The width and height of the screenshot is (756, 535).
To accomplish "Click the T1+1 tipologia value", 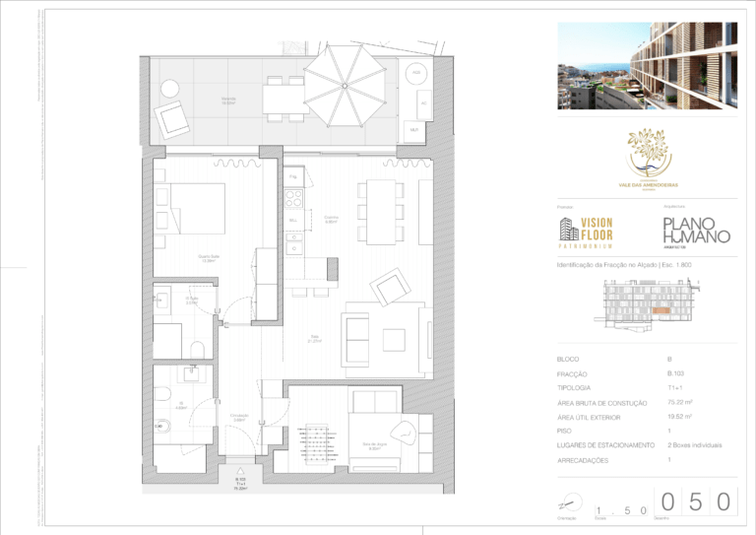I will pos(674,388).
